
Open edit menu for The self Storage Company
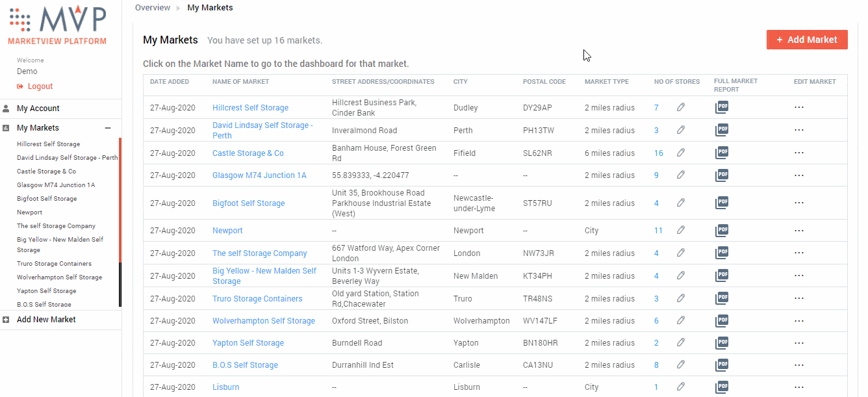coord(799,253)
